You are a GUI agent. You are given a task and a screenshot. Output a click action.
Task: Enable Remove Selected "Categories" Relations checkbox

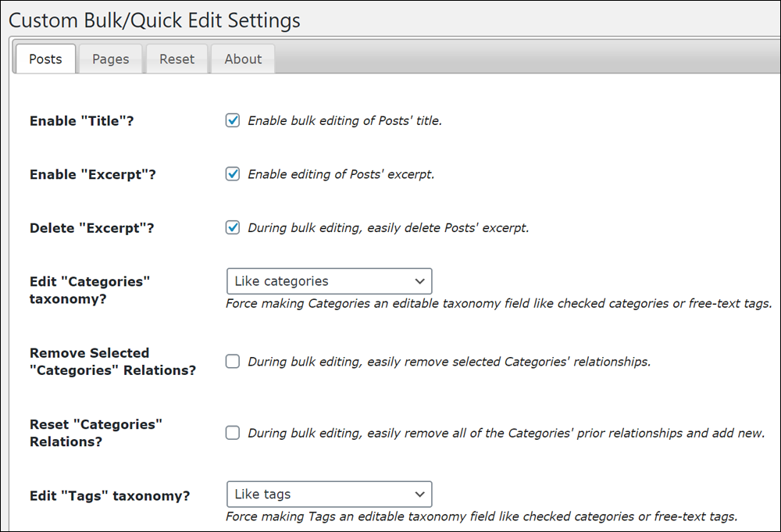tap(233, 361)
